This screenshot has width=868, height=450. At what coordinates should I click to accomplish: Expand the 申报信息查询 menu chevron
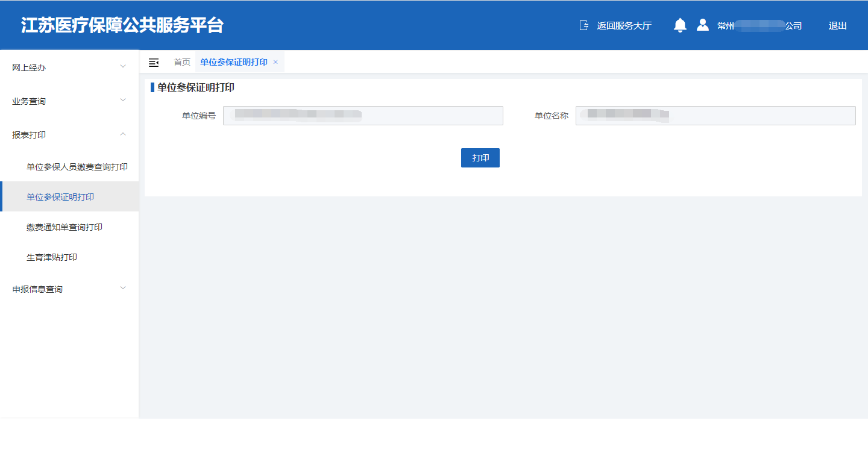click(x=123, y=288)
